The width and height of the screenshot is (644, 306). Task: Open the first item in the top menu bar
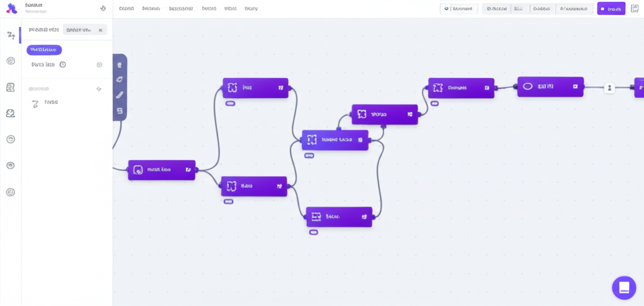tap(126, 9)
